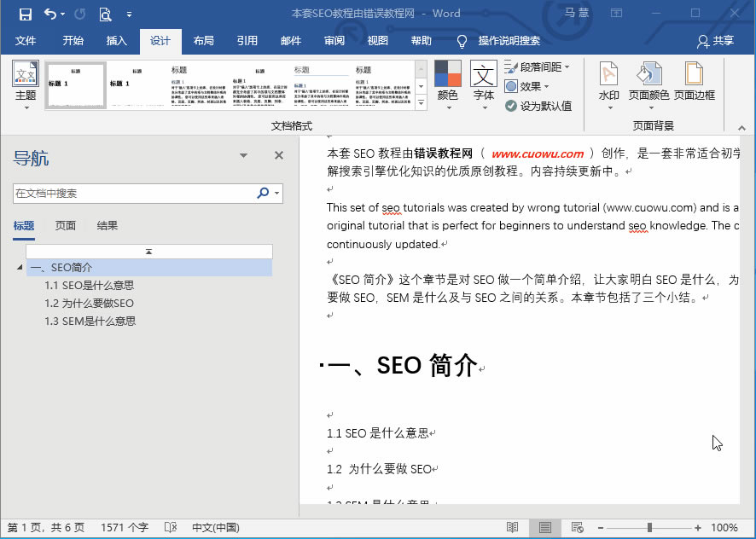Switch to Read Mode view
The image size is (756, 539).
(513, 527)
